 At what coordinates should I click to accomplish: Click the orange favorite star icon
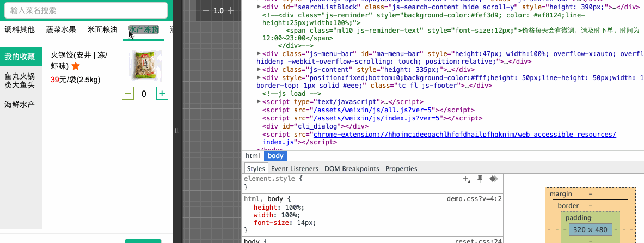click(x=76, y=66)
